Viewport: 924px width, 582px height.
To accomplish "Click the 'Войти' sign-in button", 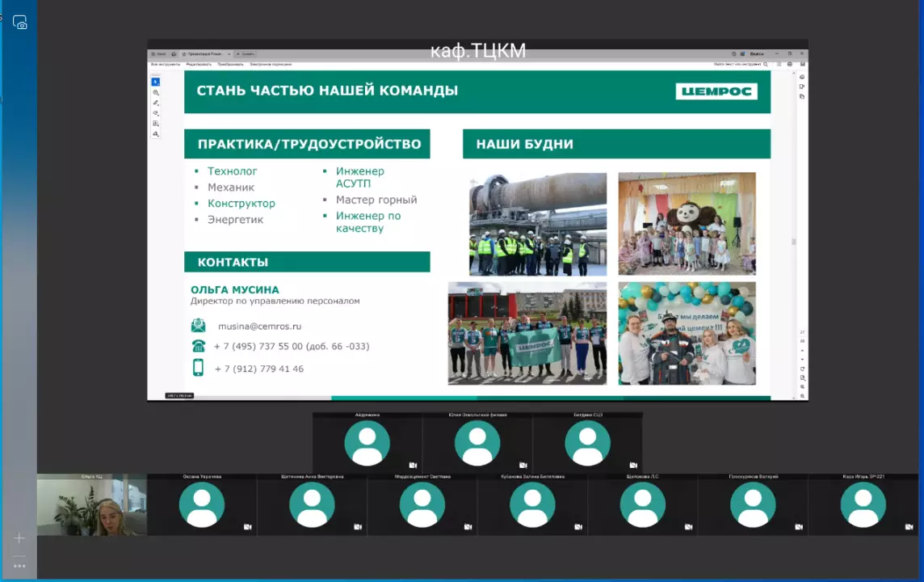I will [757, 53].
